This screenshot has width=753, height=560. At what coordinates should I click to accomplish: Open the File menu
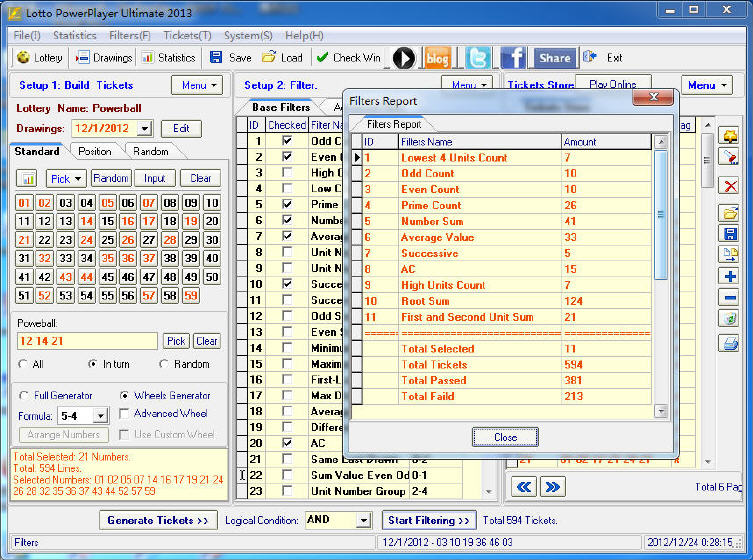coord(27,36)
